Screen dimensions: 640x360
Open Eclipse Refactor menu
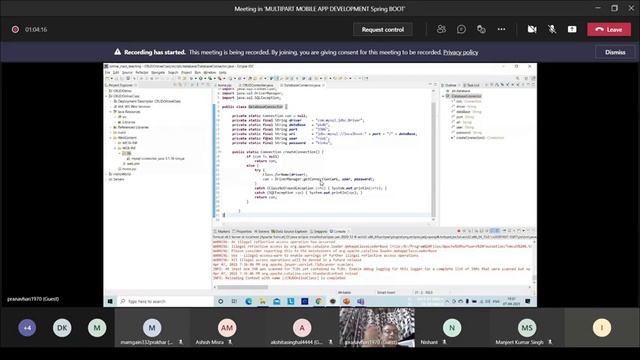pos(142,73)
